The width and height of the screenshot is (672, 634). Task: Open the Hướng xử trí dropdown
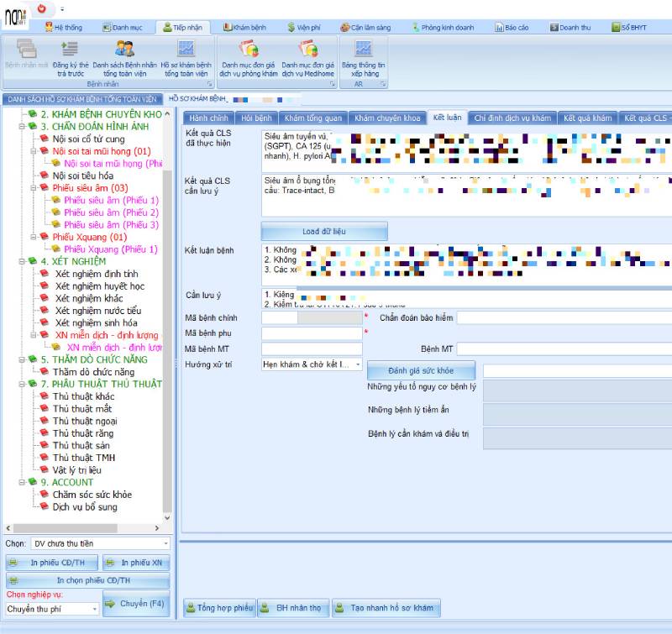(x=358, y=364)
